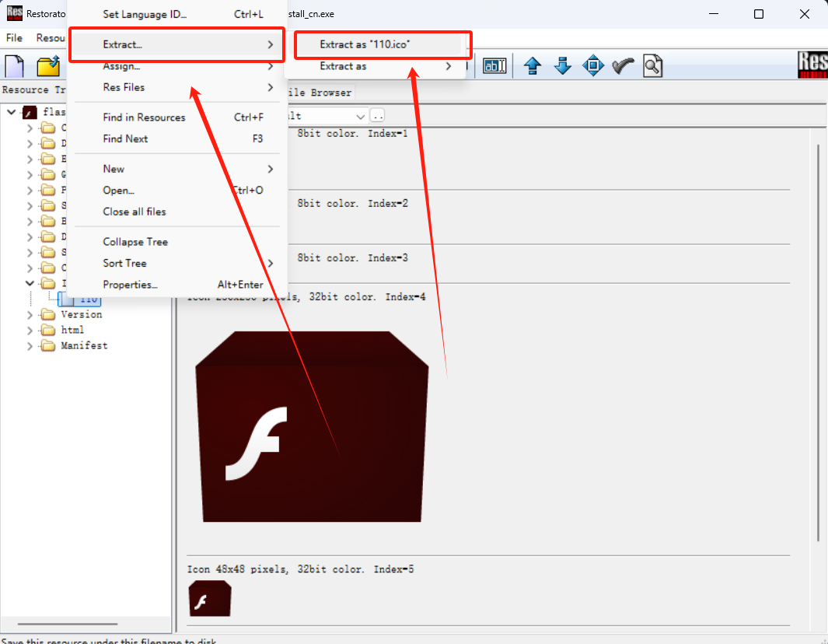
Task: Open the Assign... menu entry
Action: coord(177,66)
